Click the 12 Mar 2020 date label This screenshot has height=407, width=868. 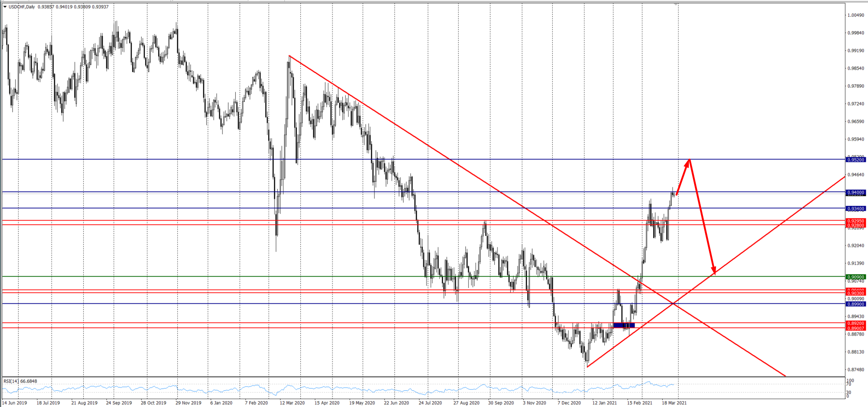click(x=292, y=402)
